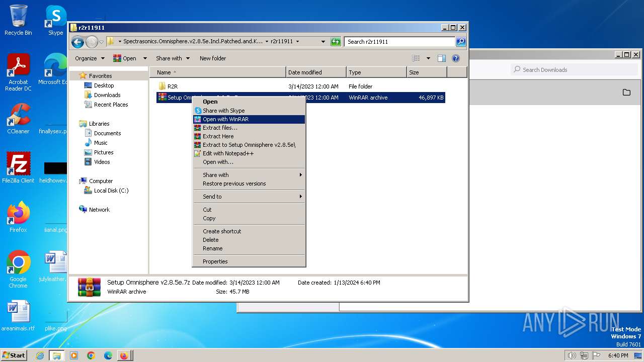Click New folder toolbar button
Image resolution: width=644 pixels, height=362 pixels.
point(213,58)
